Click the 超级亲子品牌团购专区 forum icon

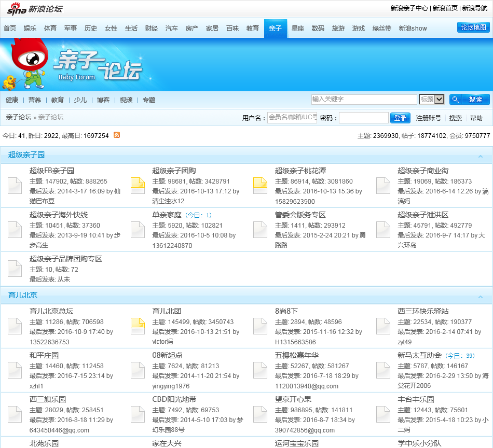coord(15,269)
